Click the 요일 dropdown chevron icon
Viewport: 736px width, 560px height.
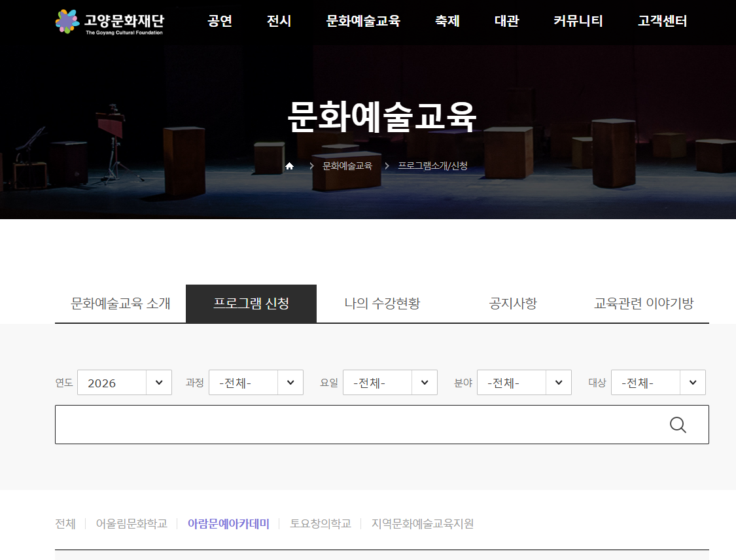(x=425, y=382)
